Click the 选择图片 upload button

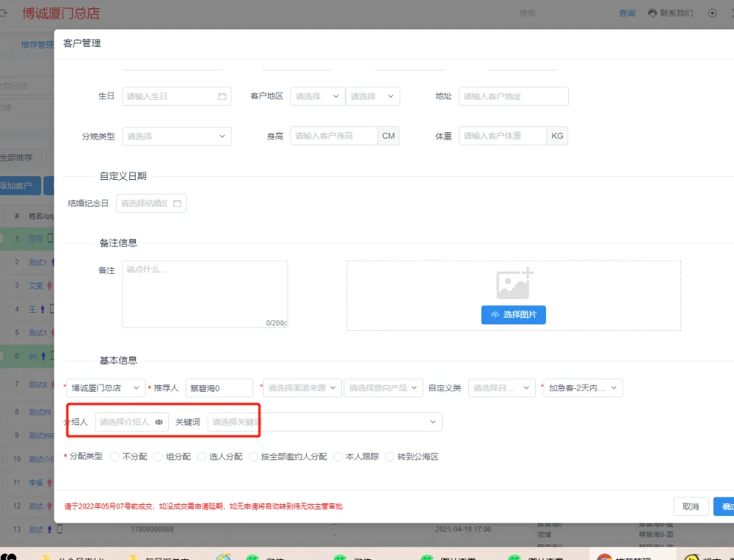point(513,314)
